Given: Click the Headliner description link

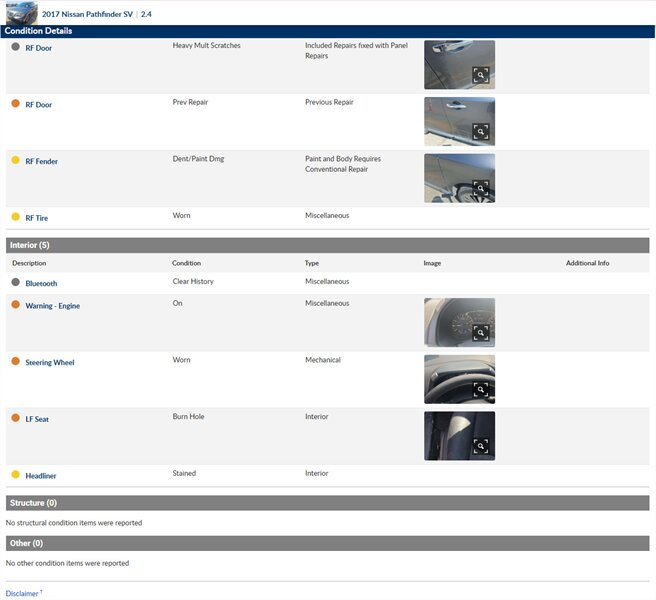Looking at the screenshot, I should pyautogui.click(x=41, y=475).
